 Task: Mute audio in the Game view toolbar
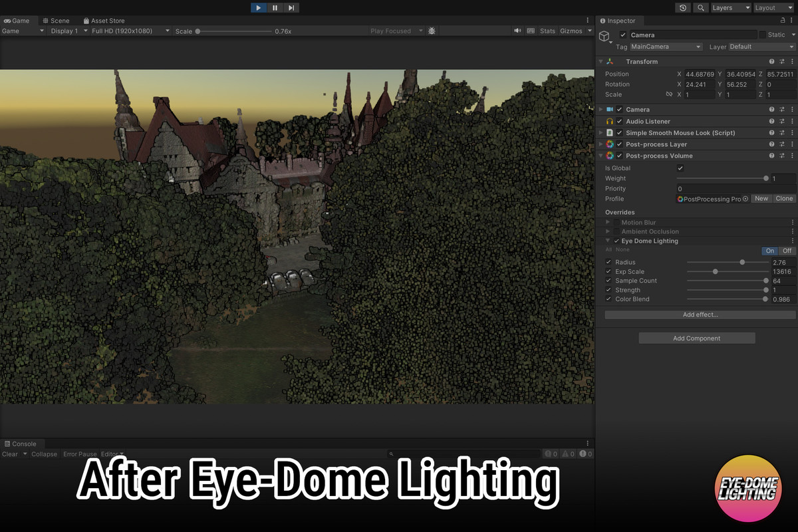pos(518,31)
